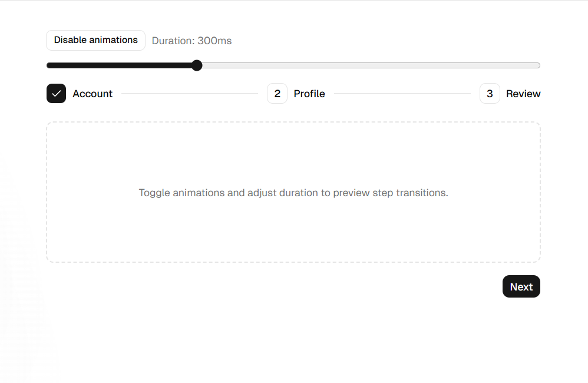Go to the Profile step label
The image size is (588, 383).
pyautogui.click(x=309, y=94)
